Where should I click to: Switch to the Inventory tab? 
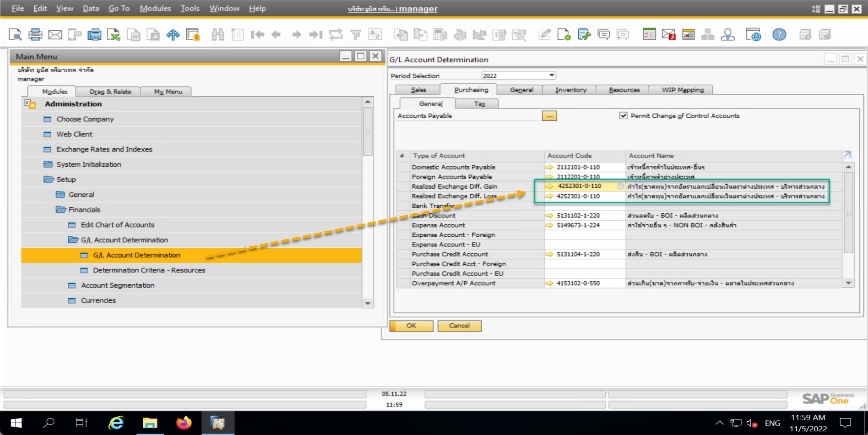coord(570,90)
